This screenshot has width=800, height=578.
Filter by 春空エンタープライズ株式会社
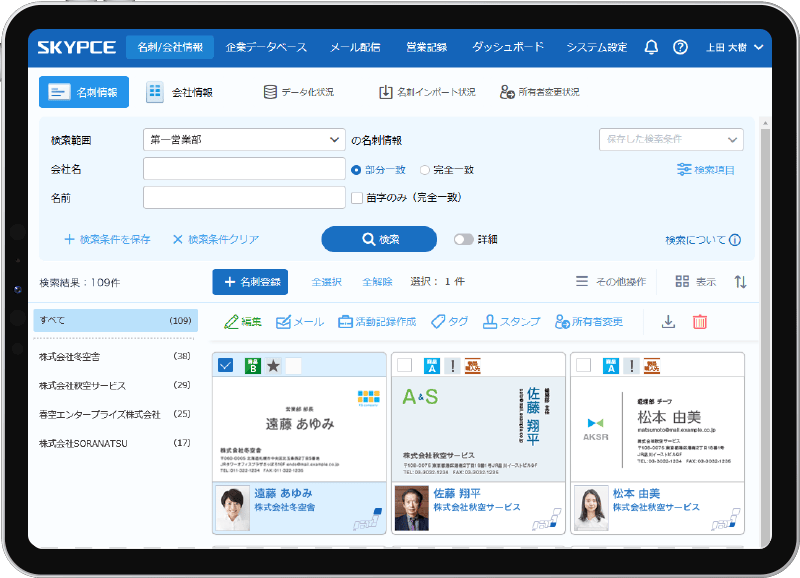tap(115, 414)
